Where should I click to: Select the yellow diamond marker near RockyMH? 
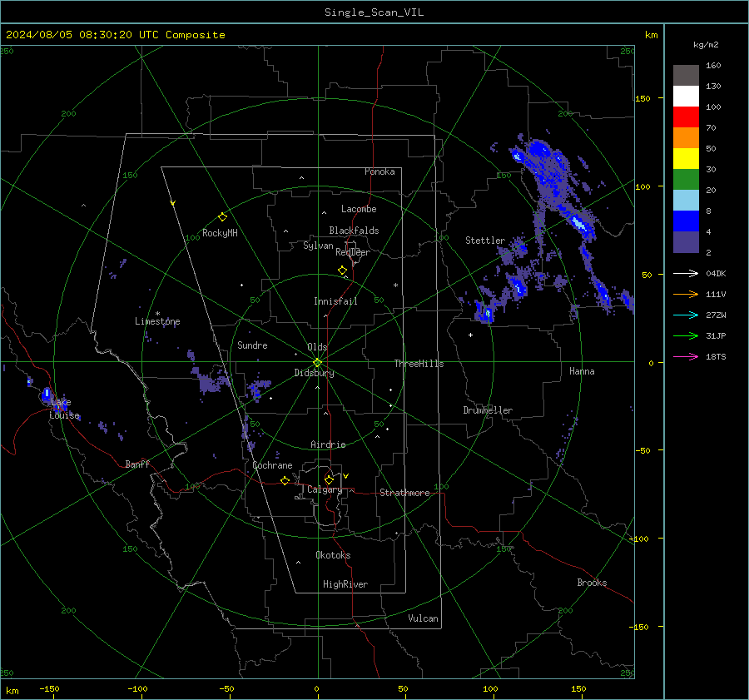[x=222, y=217]
